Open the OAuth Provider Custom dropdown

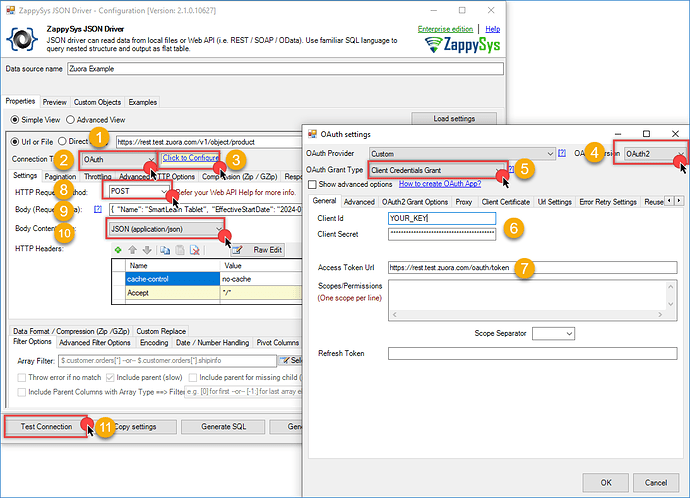pyautogui.click(x=462, y=154)
